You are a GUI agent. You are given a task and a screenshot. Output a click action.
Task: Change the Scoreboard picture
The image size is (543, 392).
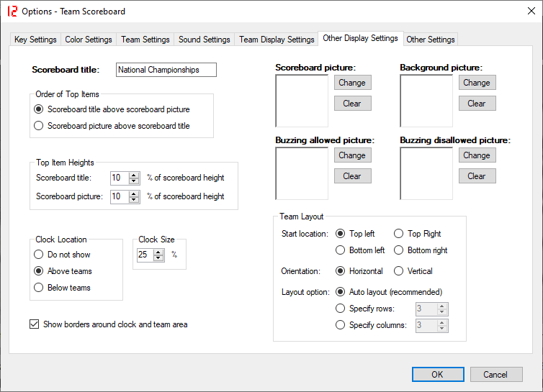pos(352,83)
